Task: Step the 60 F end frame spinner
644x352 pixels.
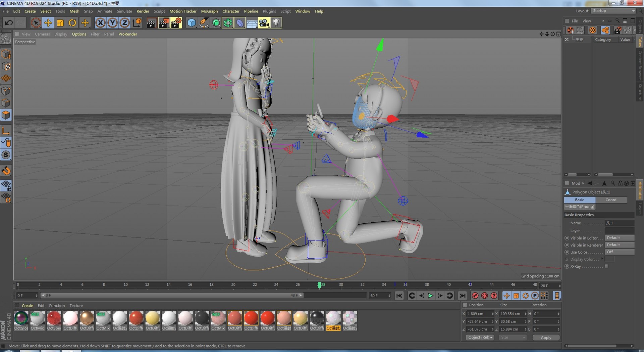Action: [x=389, y=296]
